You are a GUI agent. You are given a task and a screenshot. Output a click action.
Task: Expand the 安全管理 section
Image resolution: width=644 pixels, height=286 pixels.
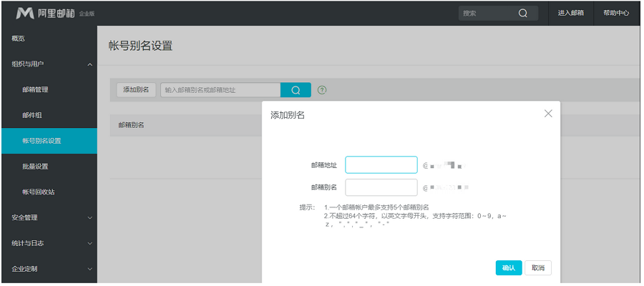(90, 218)
